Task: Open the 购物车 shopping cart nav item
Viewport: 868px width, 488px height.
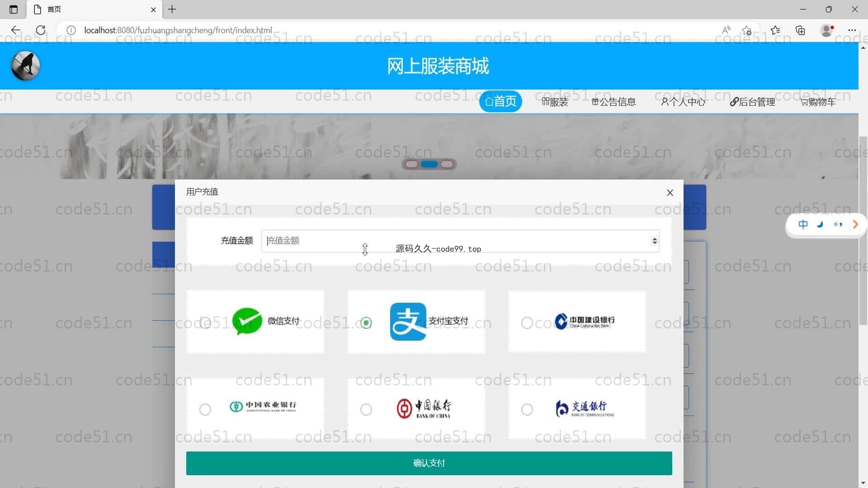Action: click(818, 102)
